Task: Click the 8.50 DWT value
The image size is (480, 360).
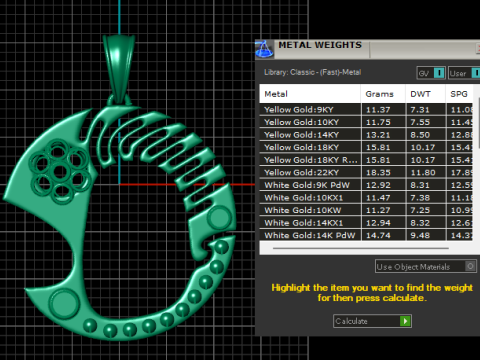Action: [x=420, y=135]
